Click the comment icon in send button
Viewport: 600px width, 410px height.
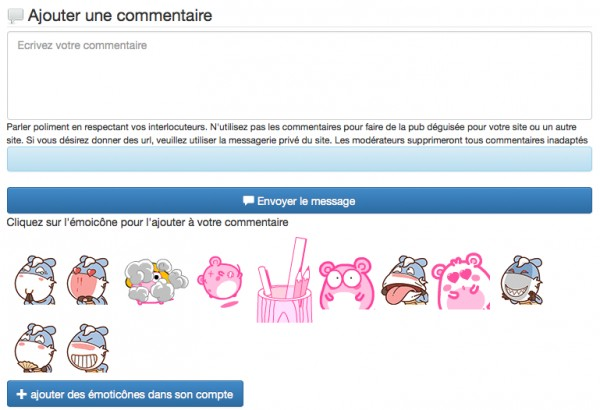pyautogui.click(x=248, y=200)
